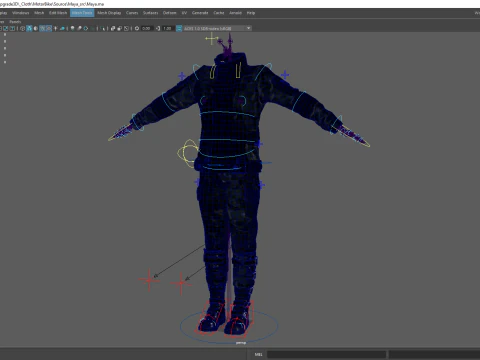480x360 pixels.
Task: Open the Mesh Display menu
Action: 109,13
